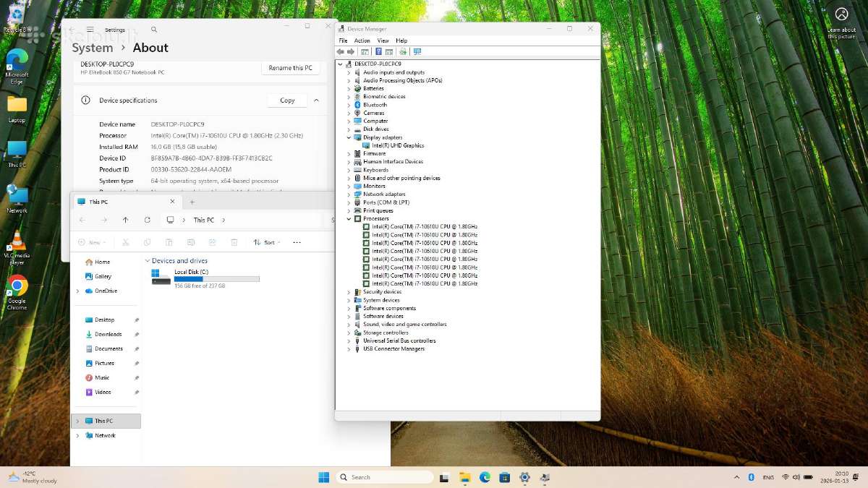Click This PC in the address bar path
The image size is (868, 488).
click(204, 220)
